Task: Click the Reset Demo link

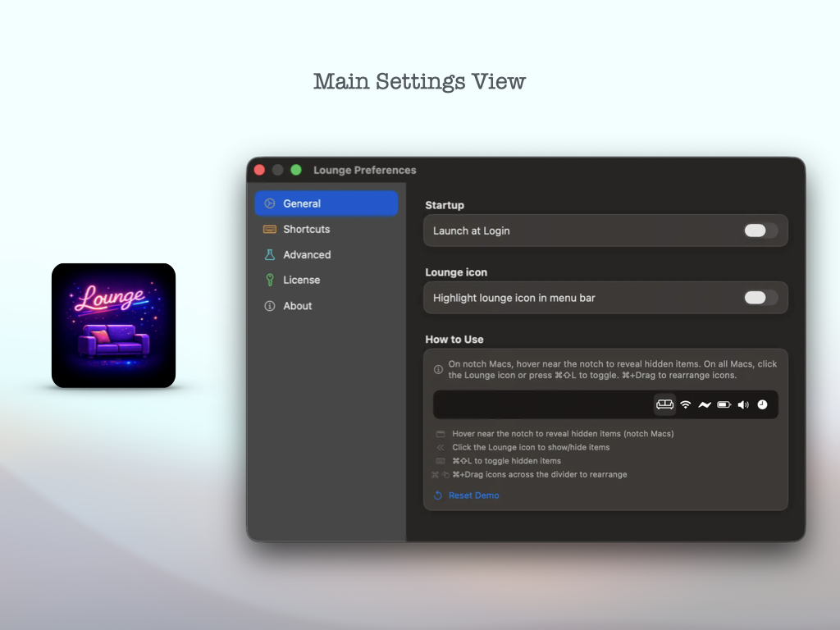Action: [x=473, y=495]
